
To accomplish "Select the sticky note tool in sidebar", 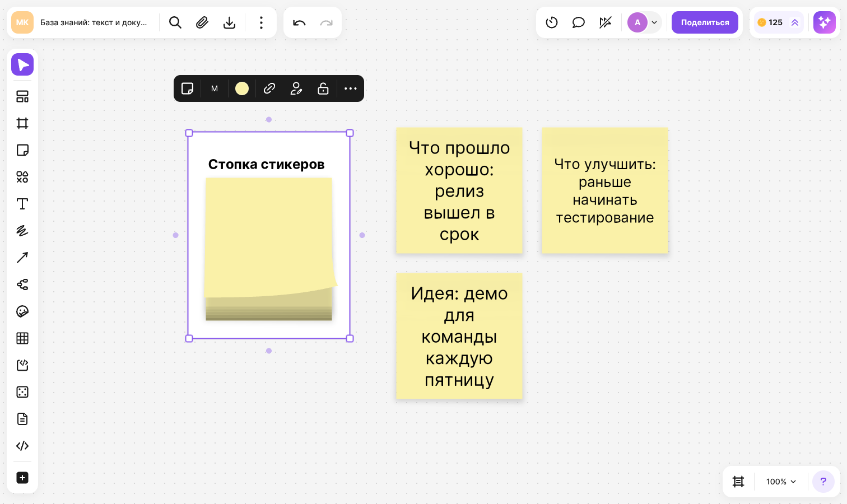I will click(22, 150).
